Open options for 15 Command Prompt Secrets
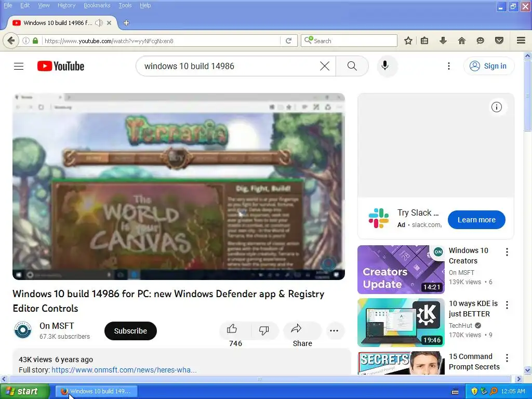 507,357
